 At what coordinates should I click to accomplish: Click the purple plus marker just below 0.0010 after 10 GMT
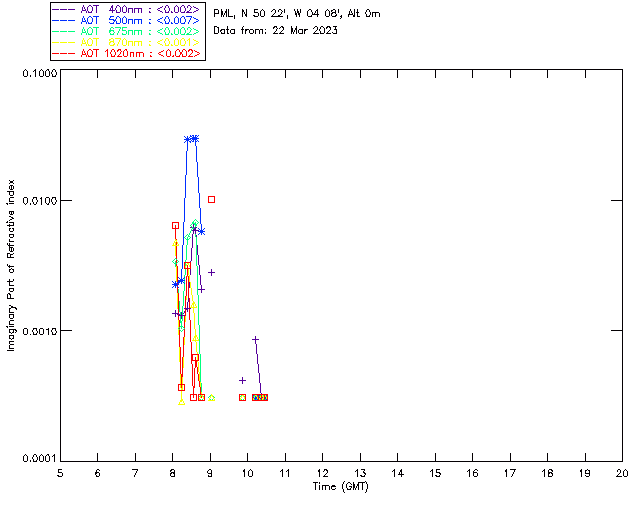click(x=256, y=340)
